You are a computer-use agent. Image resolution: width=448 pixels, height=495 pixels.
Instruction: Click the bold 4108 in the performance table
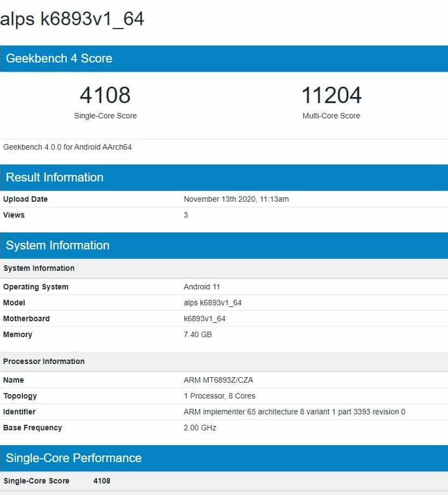102,481
